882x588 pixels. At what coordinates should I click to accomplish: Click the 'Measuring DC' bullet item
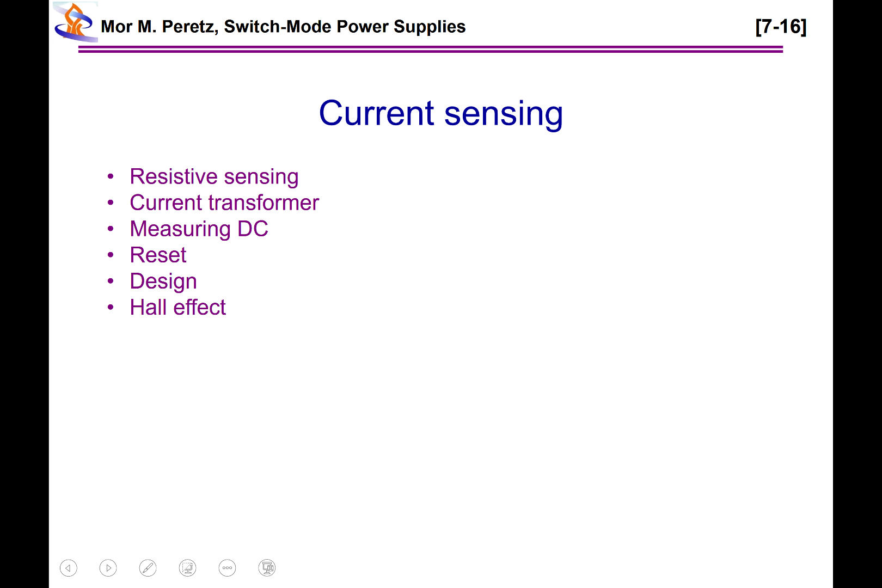pos(199,229)
